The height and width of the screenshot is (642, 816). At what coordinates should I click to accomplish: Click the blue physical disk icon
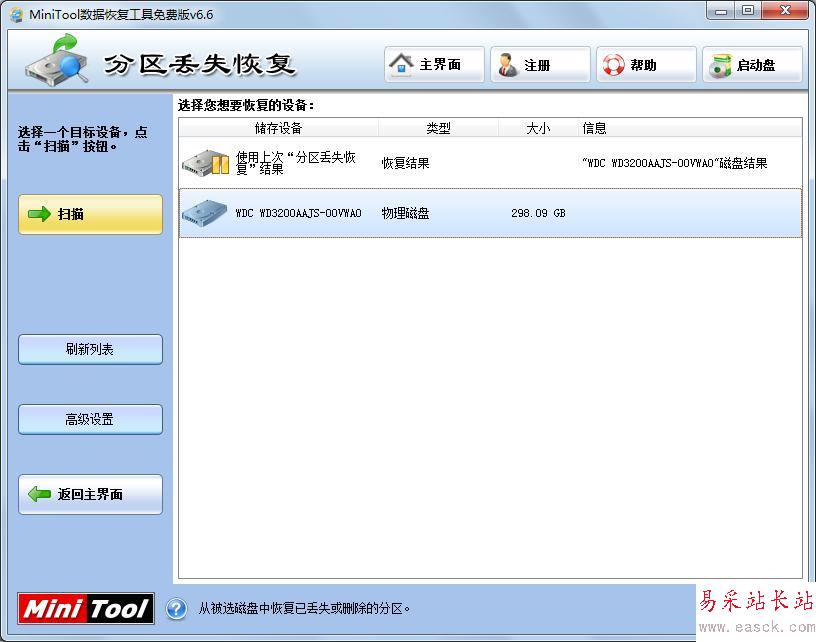[205, 213]
